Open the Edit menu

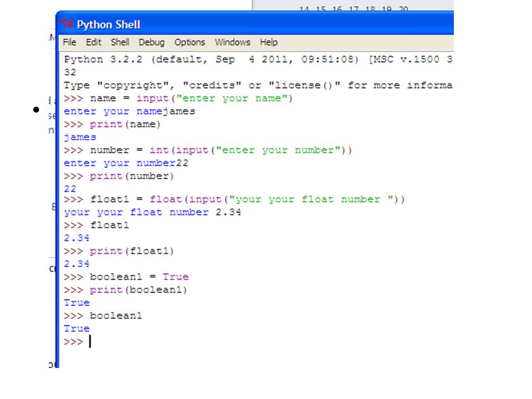93,43
